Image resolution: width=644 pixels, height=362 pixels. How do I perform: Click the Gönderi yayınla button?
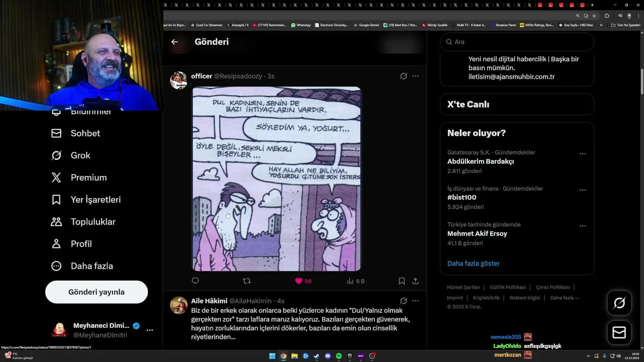(97, 292)
